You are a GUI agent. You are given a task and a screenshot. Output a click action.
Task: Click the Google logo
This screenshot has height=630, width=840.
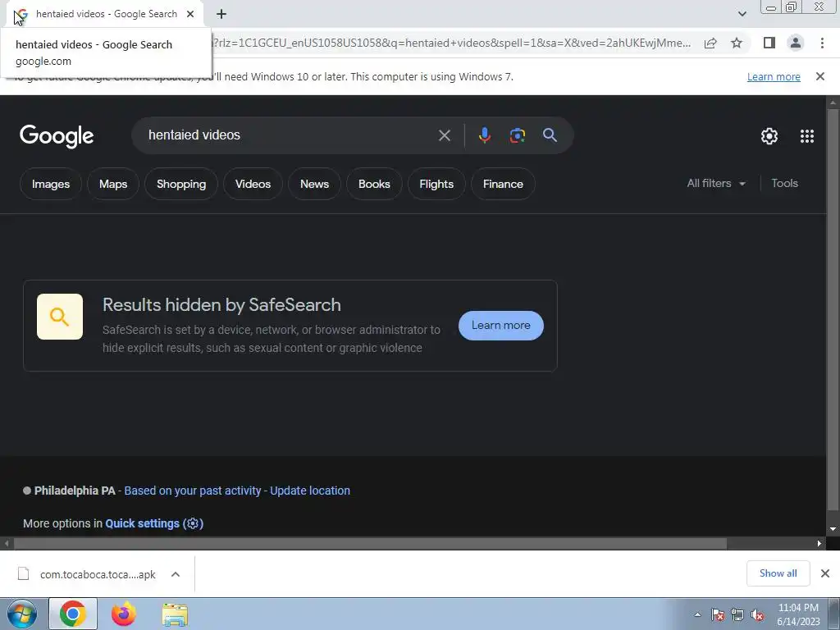57,136
